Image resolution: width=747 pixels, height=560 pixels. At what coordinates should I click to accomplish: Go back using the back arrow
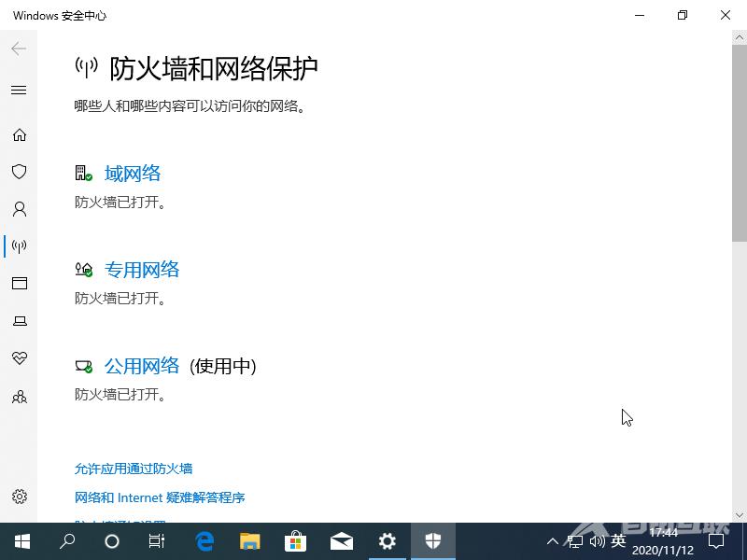point(19,49)
